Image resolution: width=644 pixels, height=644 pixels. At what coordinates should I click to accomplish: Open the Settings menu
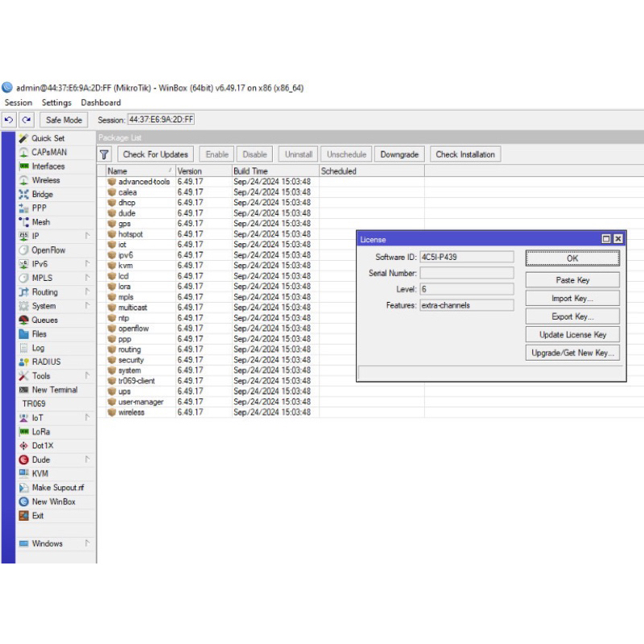coord(56,103)
